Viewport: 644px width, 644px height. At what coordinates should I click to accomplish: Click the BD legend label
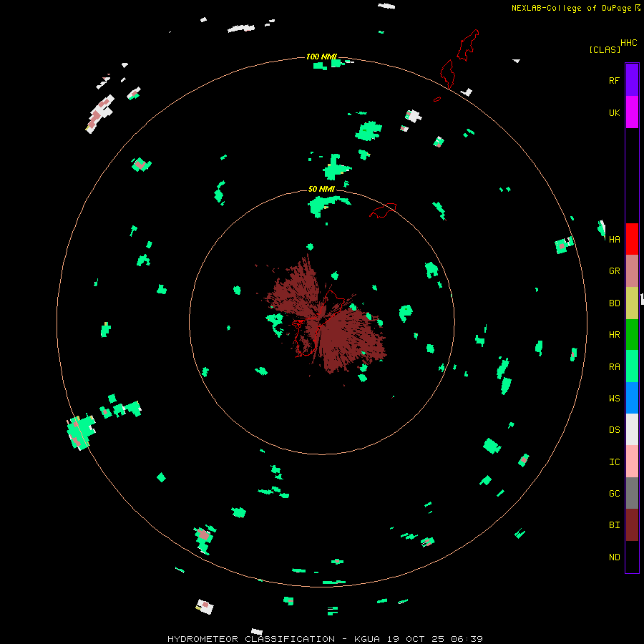pos(614,303)
